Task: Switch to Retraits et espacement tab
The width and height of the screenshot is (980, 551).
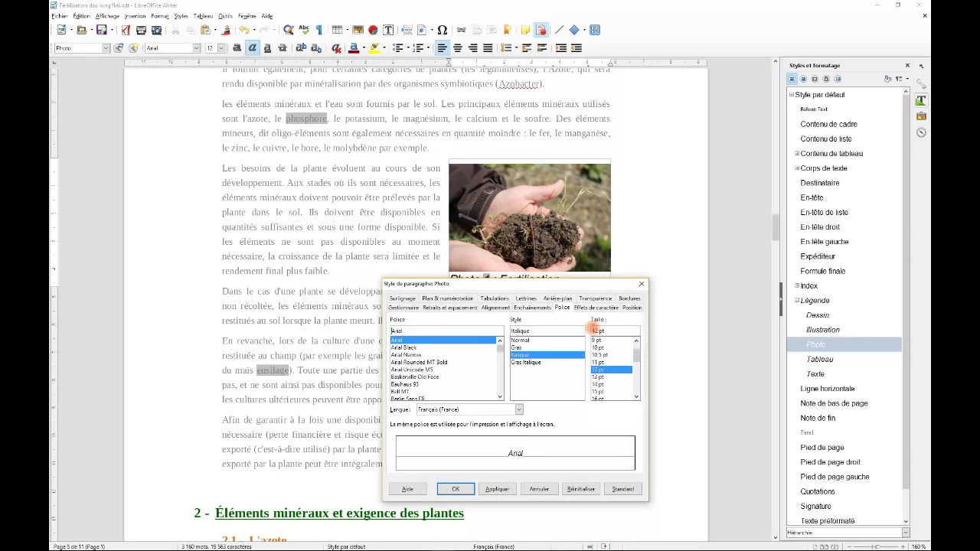Action: (x=450, y=308)
